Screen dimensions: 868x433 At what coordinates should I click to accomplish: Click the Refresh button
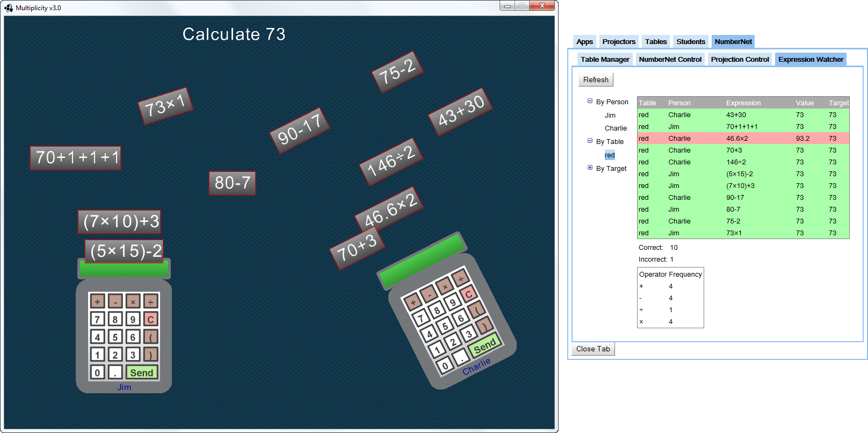tap(596, 80)
